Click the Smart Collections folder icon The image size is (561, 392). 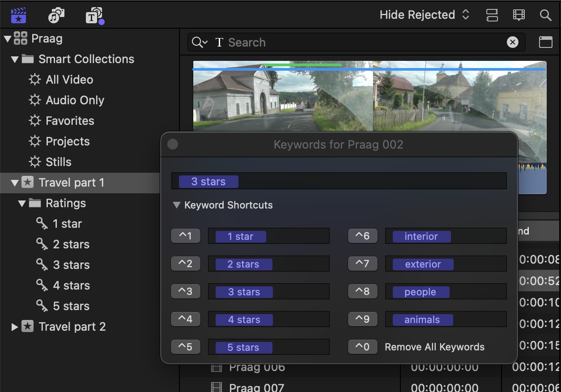coord(28,59)
